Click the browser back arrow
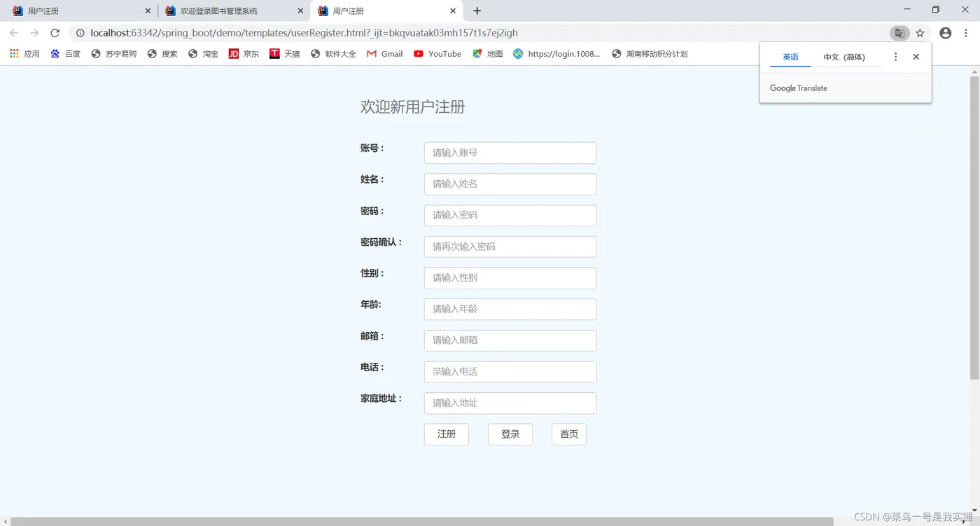This screenshot has height=526, width=980. (x=14, y=33)
